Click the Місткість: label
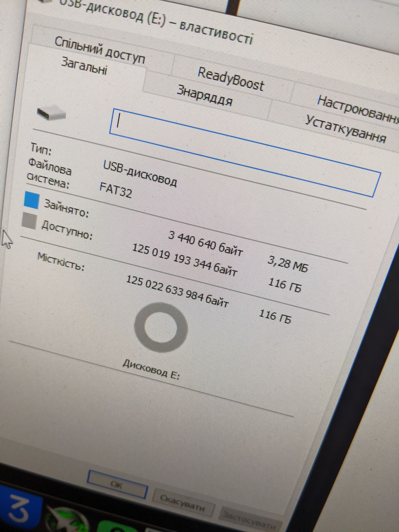The height and width of the screenshot is (532, 399). click(61, 262)
